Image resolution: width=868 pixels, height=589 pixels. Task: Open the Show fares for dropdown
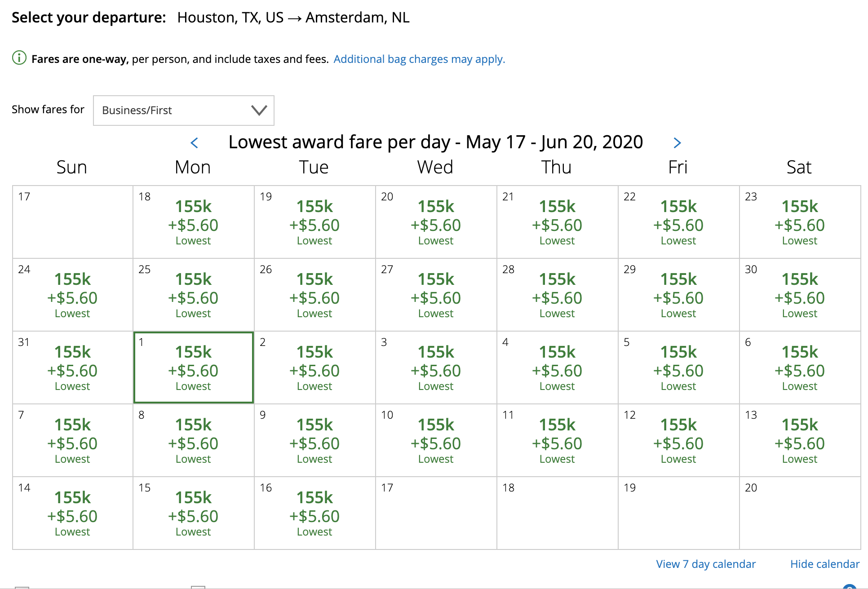click(x=183, y=111)
